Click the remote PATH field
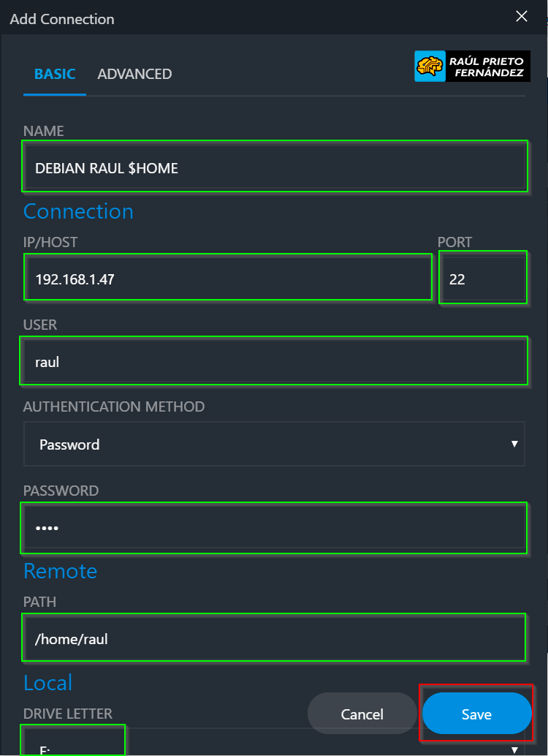The width and height of the screenshot is (548, 756). coord(275,638)
